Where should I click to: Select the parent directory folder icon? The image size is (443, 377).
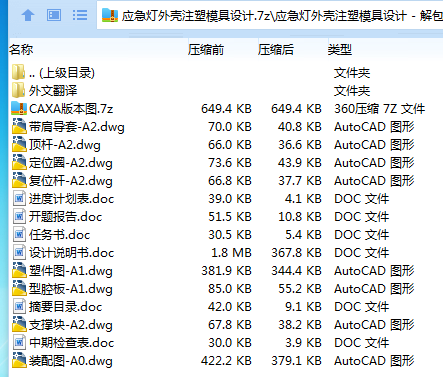tap(18, 72)
